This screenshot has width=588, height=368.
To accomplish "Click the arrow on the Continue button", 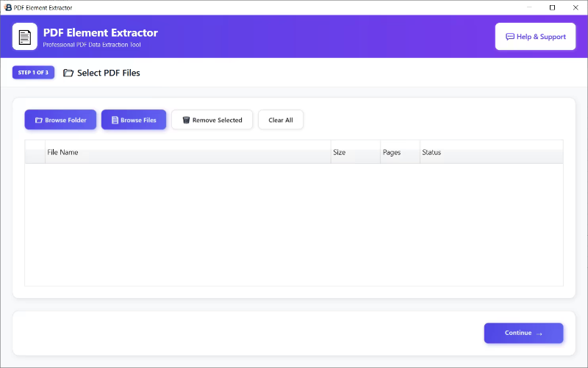I will (x=539, y=333).
